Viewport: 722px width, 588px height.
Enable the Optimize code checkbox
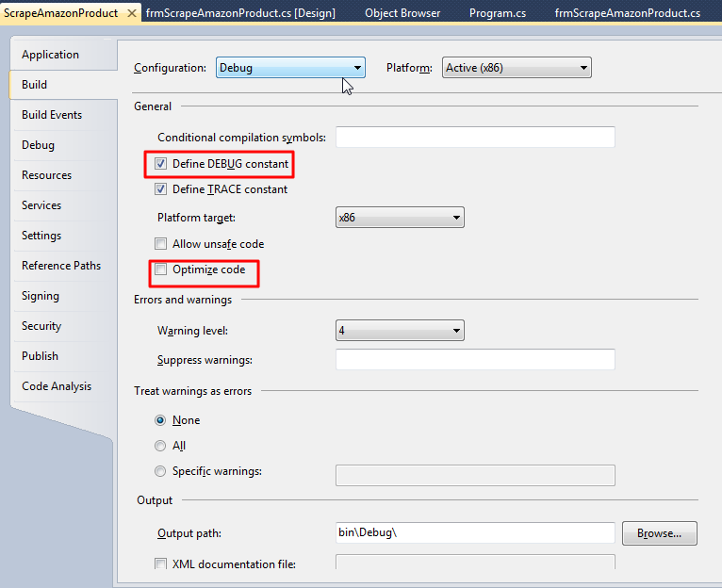tap(160, 269)
